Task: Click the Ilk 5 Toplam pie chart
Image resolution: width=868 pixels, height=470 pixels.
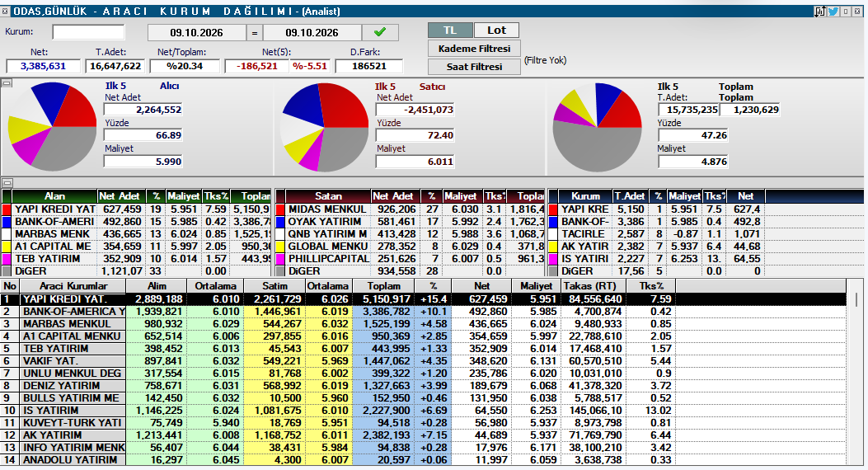Action: (x=598, y=127)
